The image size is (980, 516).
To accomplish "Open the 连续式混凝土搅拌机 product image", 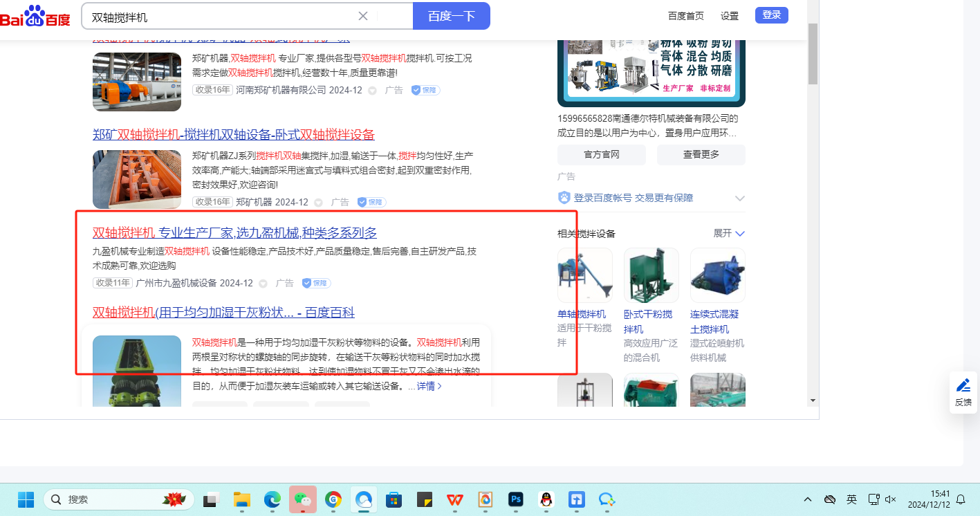I will [x=718, y=275].
